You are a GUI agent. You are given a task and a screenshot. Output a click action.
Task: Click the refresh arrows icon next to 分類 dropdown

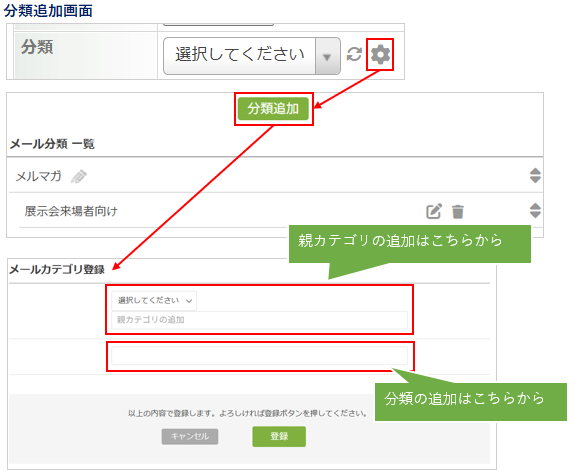[354, 54]
